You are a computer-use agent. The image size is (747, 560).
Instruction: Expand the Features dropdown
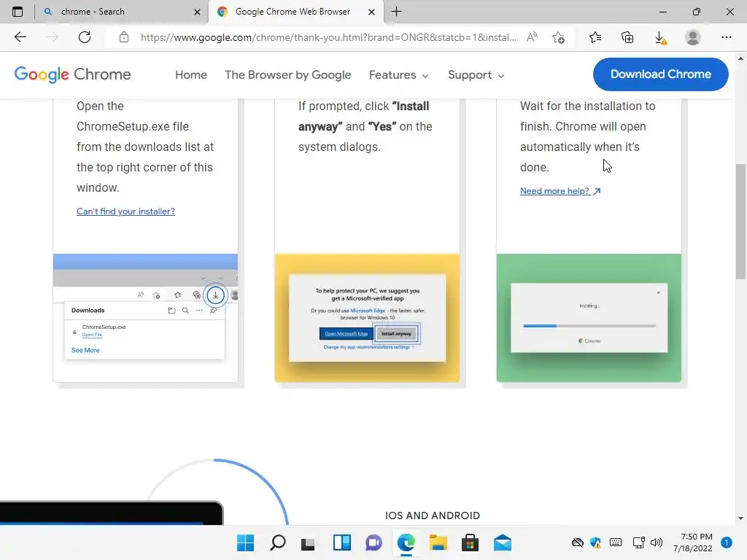click(x=399, y=75)
